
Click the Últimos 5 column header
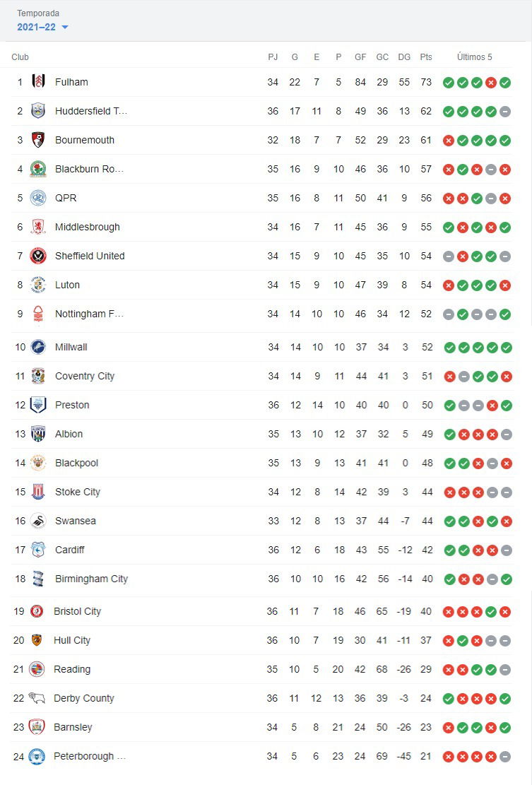pyautogui.click(x=475, y=57)
